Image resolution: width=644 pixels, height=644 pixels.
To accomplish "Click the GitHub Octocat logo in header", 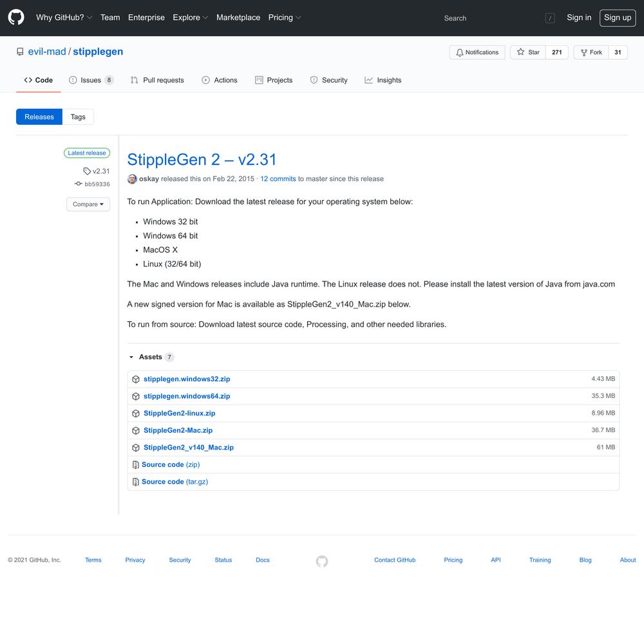I will (16, 17).
